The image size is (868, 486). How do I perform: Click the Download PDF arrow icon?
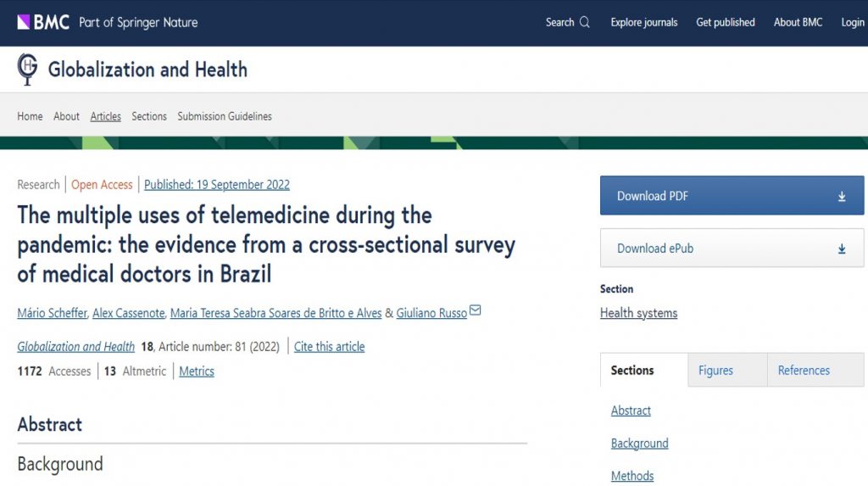842,197
